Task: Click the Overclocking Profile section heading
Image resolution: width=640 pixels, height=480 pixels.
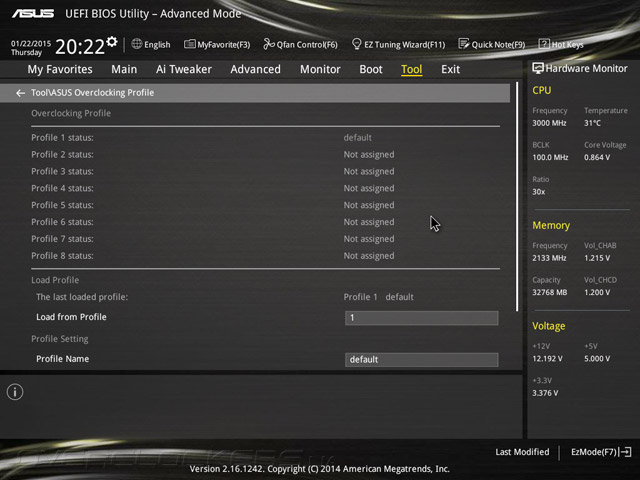Action: [x=71, y=113]
